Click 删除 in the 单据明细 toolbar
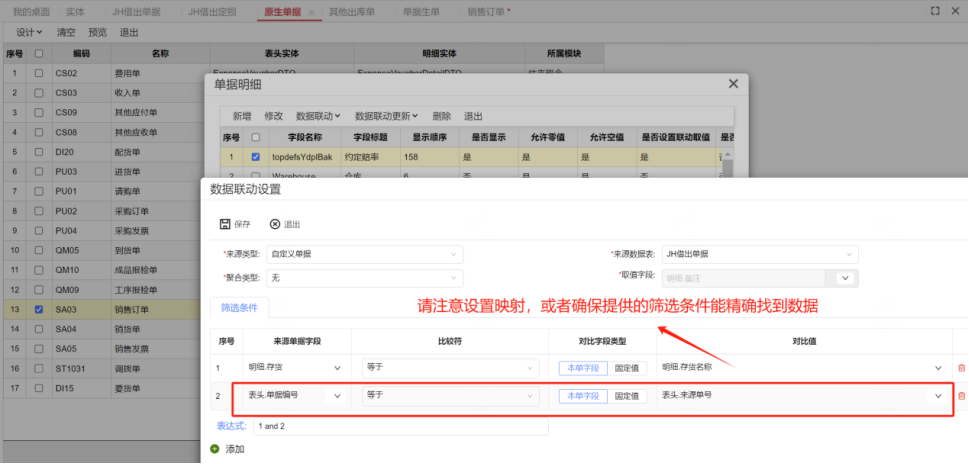This screenshot has width=969, height=464. pos(441,116)
